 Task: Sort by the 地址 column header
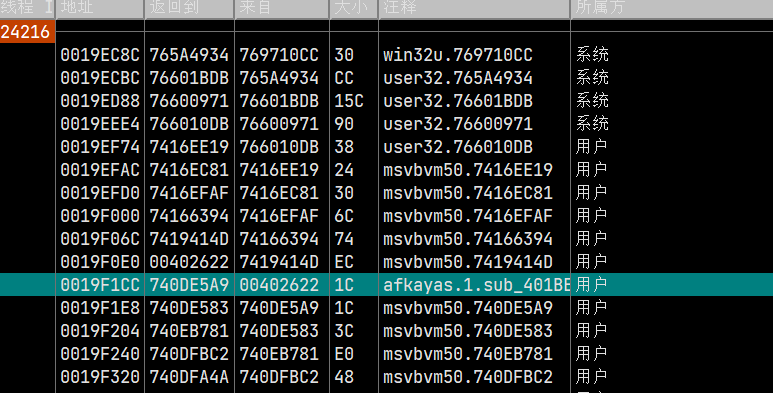point(100,8)
